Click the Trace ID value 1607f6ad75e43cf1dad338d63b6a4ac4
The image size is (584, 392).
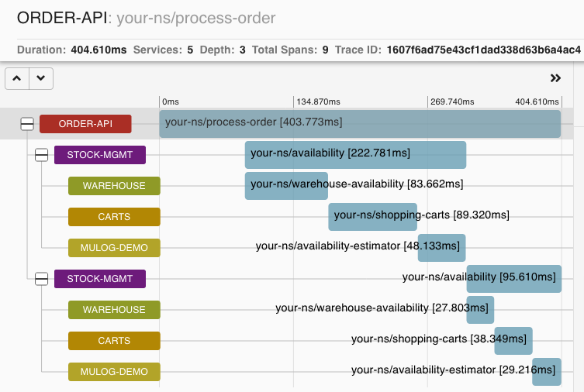tap(483, 50)
